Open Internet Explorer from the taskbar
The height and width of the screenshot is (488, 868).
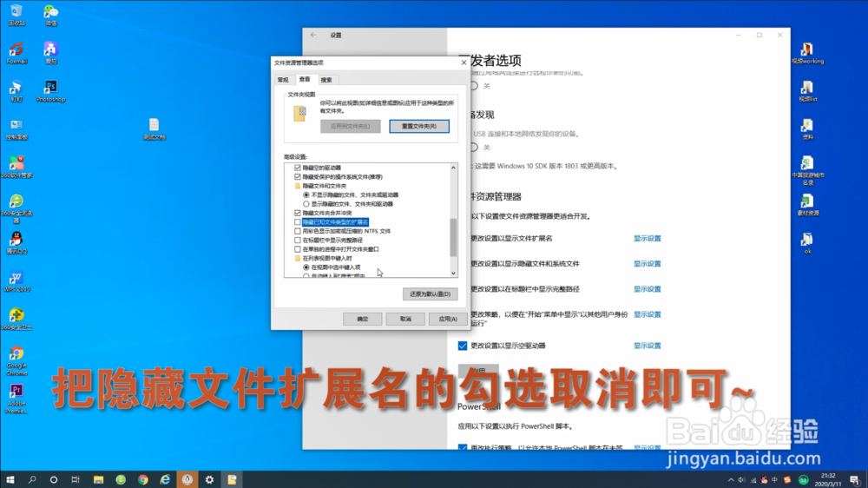(x=165, y=479)
